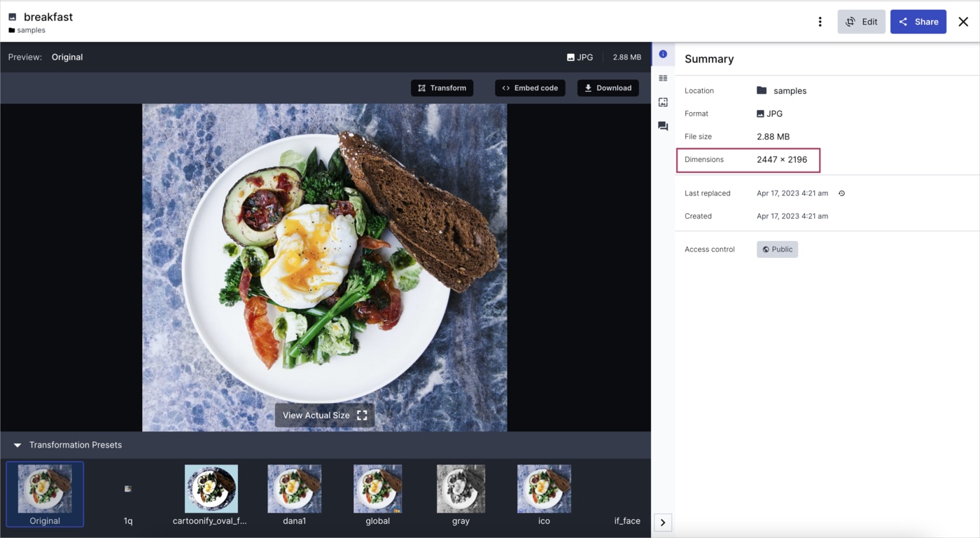Screen dimensions: 980x538
Task: Switch to the Original preset tab
Action: pyautogui.click(x=45, y=494)
